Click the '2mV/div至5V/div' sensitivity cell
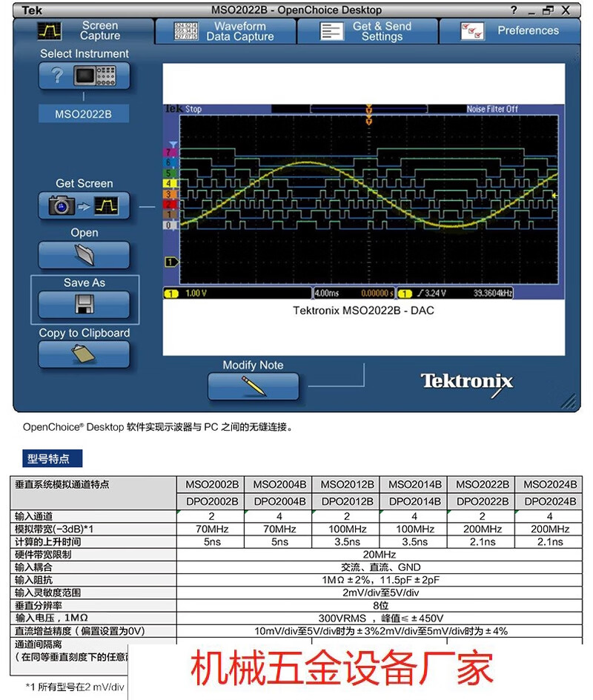The height and width of the screenshot is (700, 593). coord(380,593)
